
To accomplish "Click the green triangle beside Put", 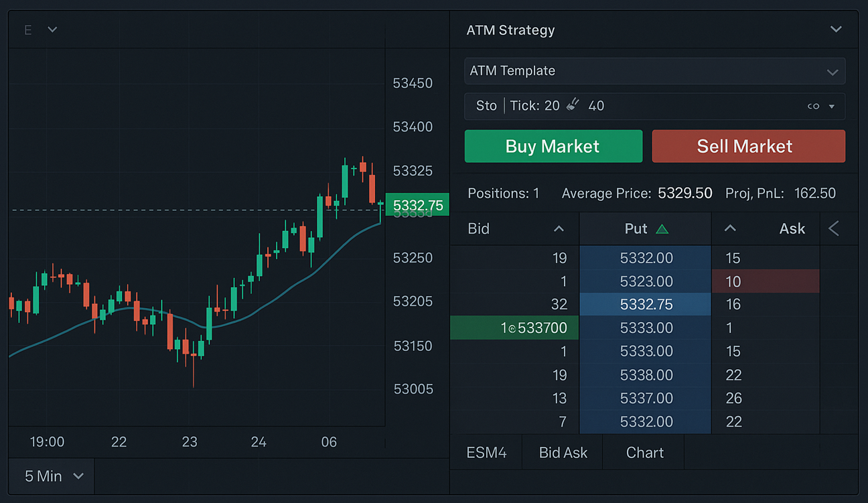I will tap(662, 229).
